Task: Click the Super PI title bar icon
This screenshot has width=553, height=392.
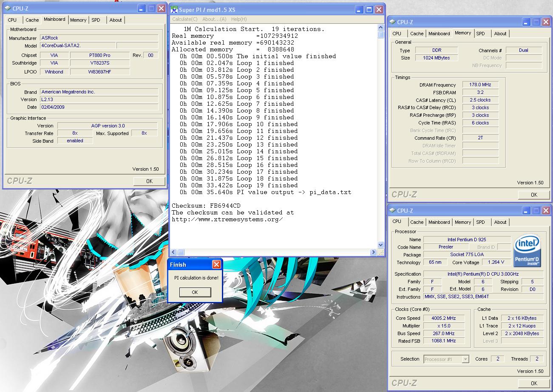Action: [x=174, y=9]
